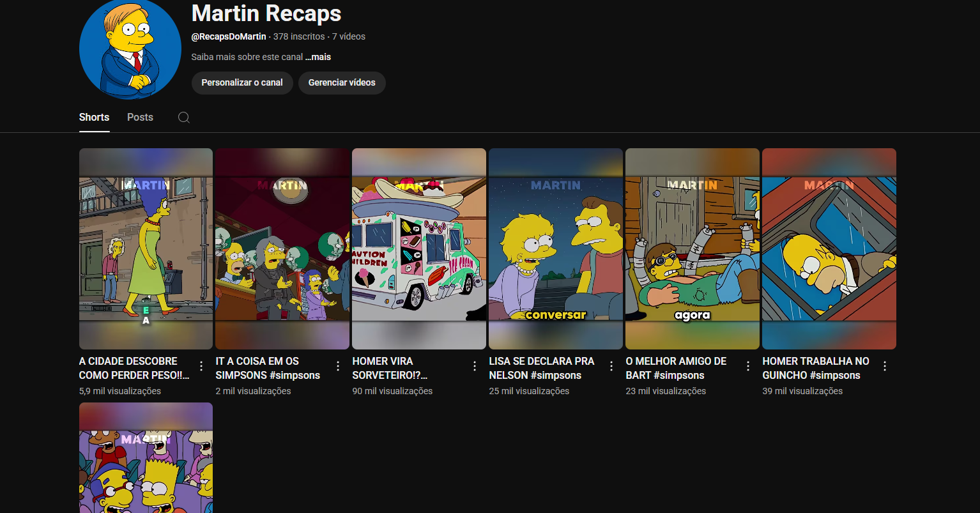Open the IT A COISA short thumbnail
Image resolution: width=980 pixels, height=513 pixels.
[x=282, y=249]
